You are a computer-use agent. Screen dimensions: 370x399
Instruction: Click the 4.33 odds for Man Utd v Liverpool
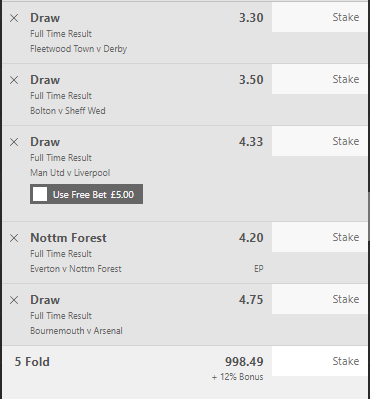click(251, 142)
